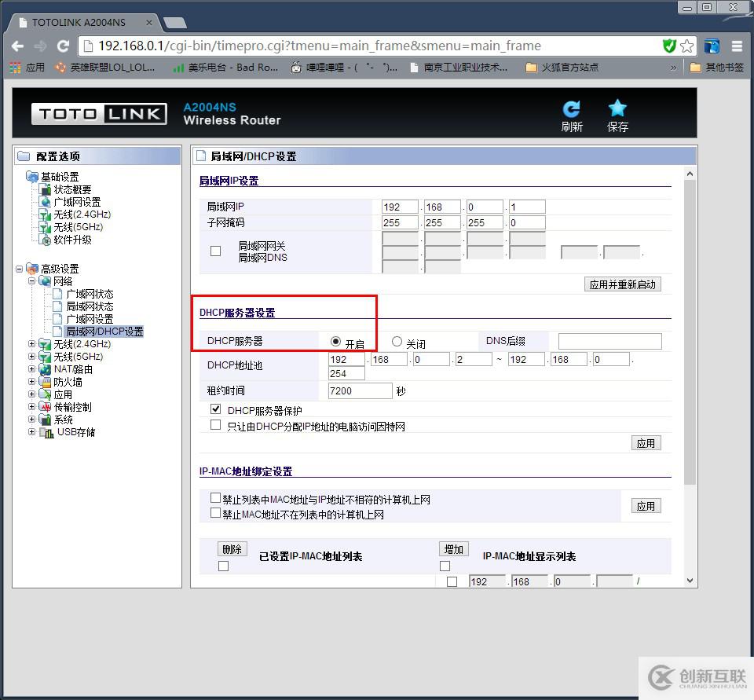
Task: Click 应用 button in IP-MAC binding section
Action: (x=646, y=506)
